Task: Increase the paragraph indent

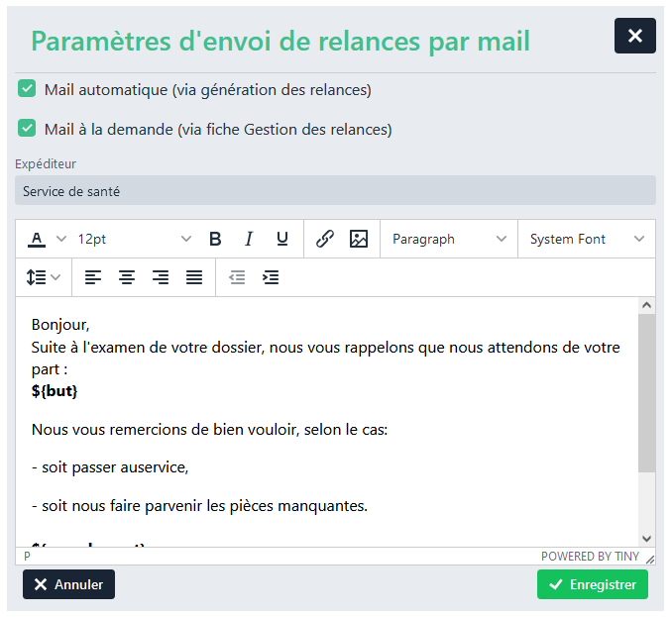Action: (271, 277)
